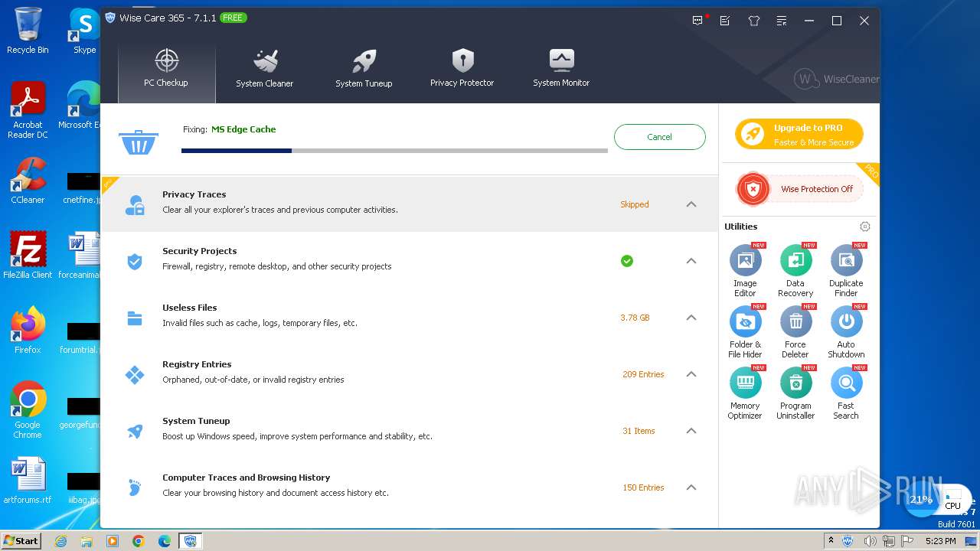Open Chrome from the taskbar

[139, 541]
